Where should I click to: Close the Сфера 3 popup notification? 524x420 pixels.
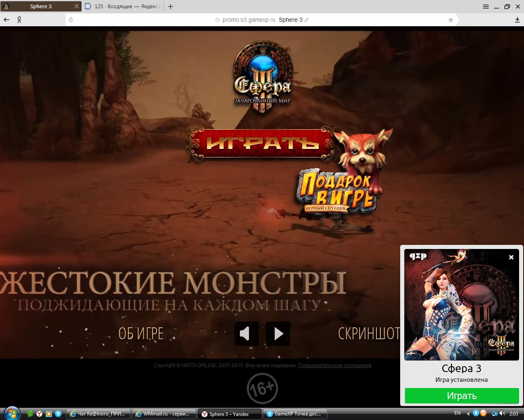coord(511,257)
